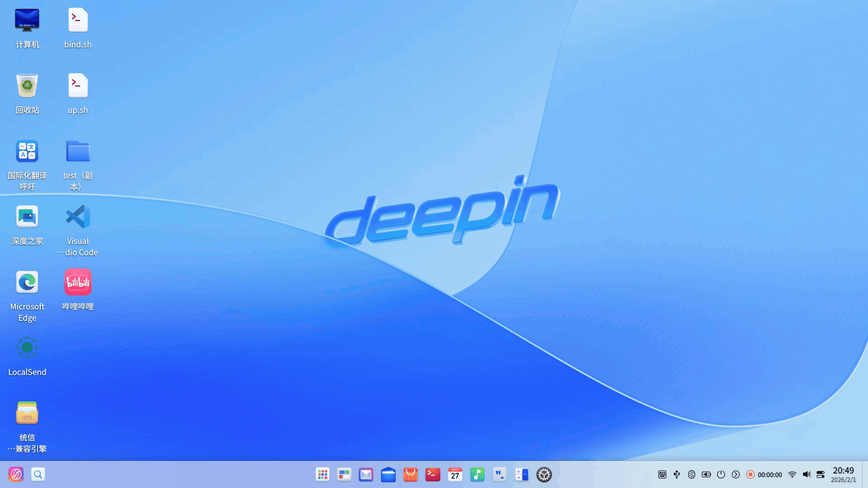This screenshot has width=868, height=488.
Task: Stop the screen recording at 00:00:00
Action: (751, 474)
